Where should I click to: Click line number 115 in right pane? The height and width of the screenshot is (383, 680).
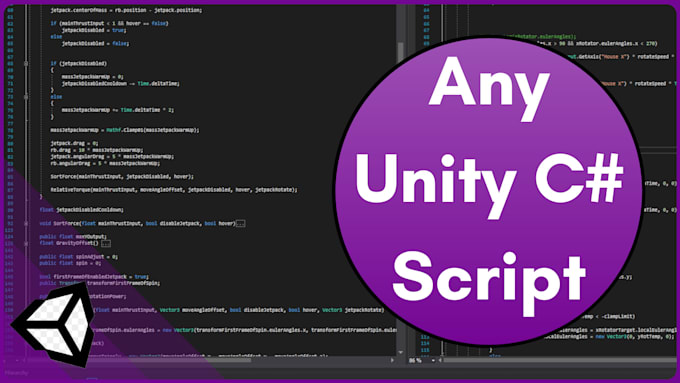pos(425,350)
